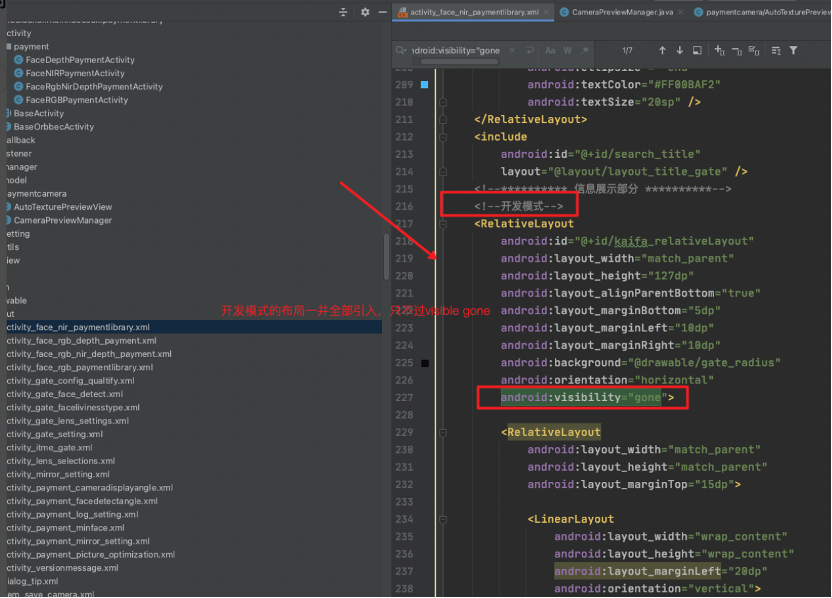Toggle Regex (.*) search option
The width and height of the screenshot is (832, 598).
[x=585, y=50]
